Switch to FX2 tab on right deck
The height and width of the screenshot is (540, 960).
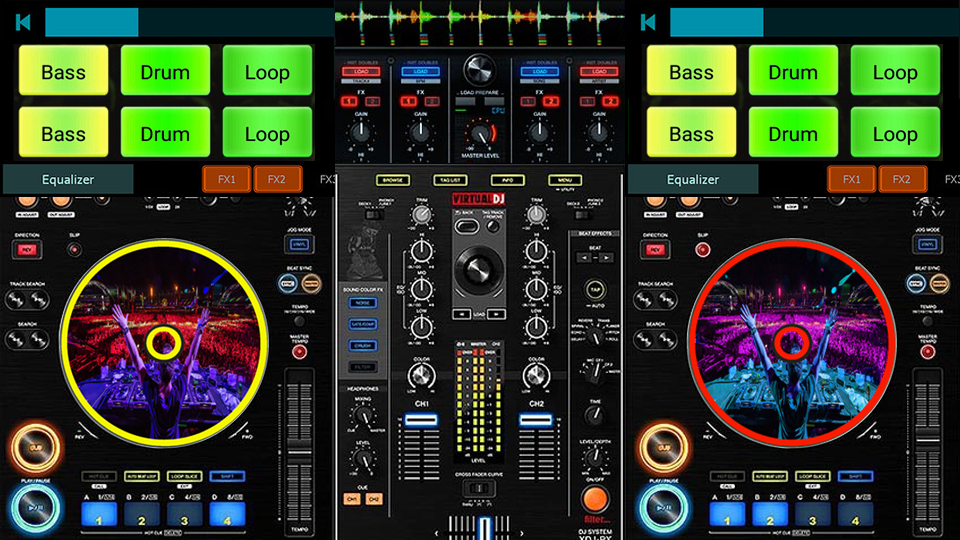tap(902, 179)
